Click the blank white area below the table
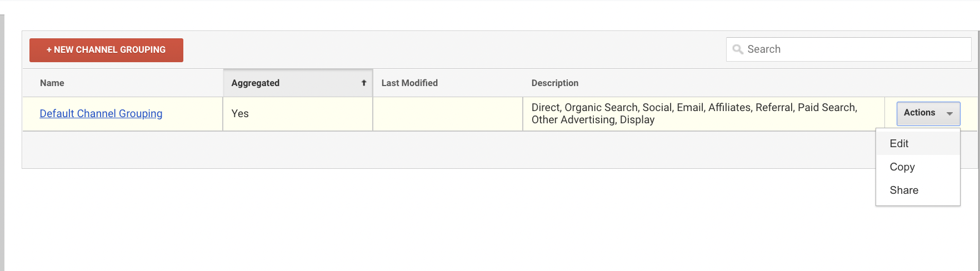980x271 pixels. point(444,222)
